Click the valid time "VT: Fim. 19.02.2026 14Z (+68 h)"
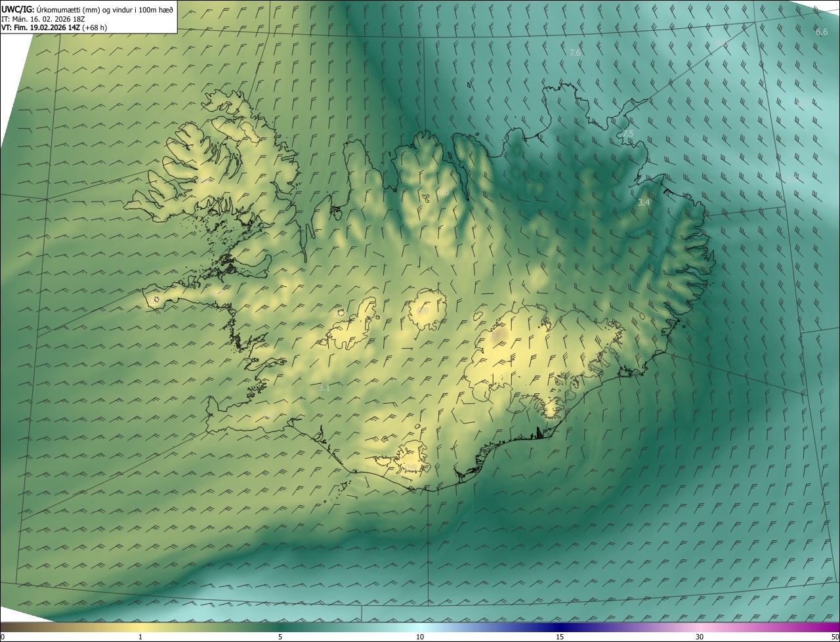This screenshot has width=840, height=642. pos(54,28)
